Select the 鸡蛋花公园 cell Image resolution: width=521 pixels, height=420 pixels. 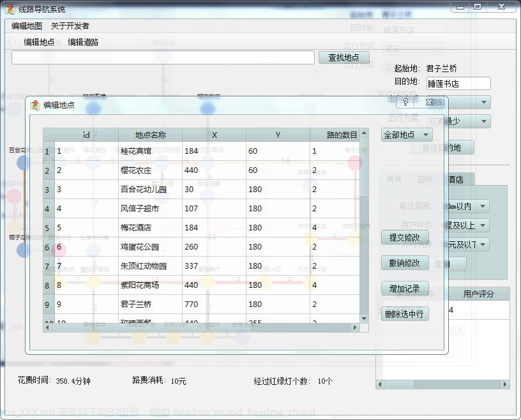pos(150,247)
